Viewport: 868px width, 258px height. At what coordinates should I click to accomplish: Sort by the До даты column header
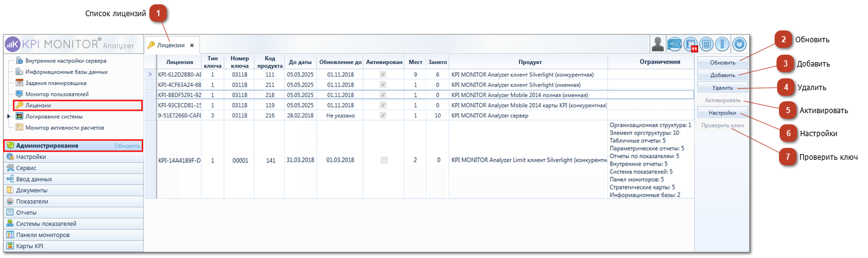pyautogui.click(x=300, y=62)
